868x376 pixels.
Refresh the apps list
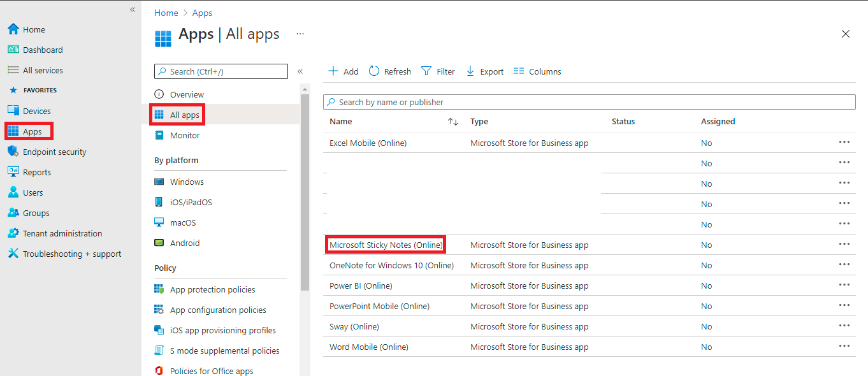point(390,71)
